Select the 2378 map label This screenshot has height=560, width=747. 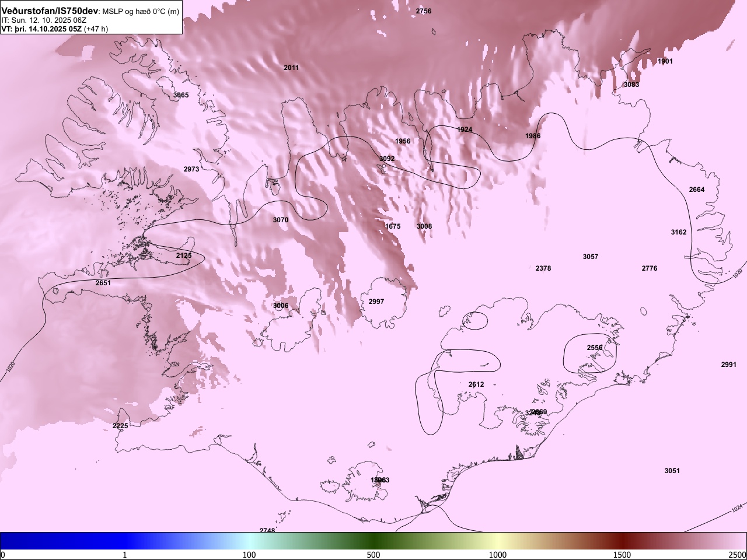pos(543,268)
